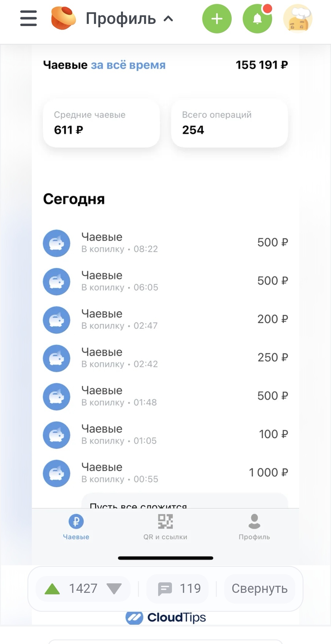Viewport: 331px width, 644px height.
Task: Open the user avatar menu
Action: [298, 19]
